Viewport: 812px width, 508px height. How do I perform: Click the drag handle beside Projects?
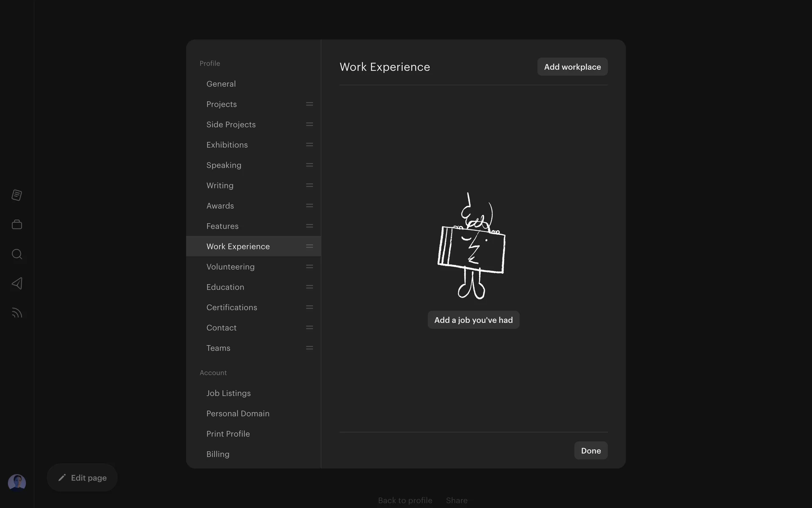coord(310,104)
